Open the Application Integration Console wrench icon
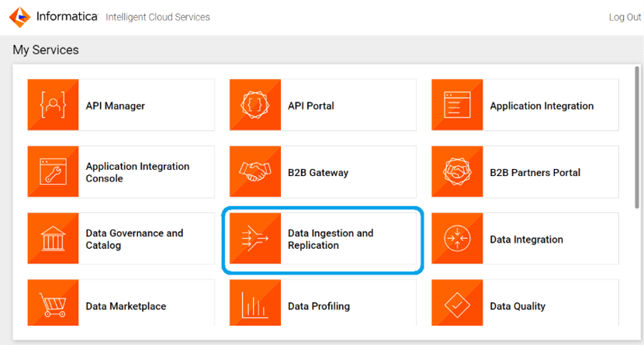Image resolution: width=644 pixels, height=345 pixels. (53, 171)
